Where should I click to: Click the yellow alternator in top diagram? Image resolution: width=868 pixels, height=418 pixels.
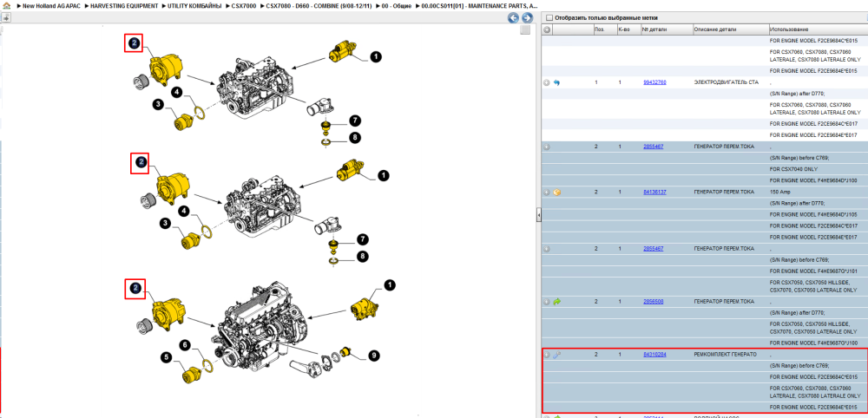click(166, 69)
